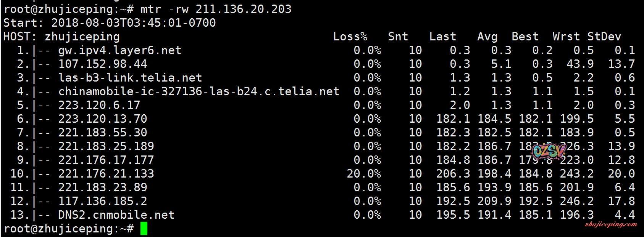Click the HOST: zhujiceping header label
This screenshot has height=237, width=644.
coord(61,37)
